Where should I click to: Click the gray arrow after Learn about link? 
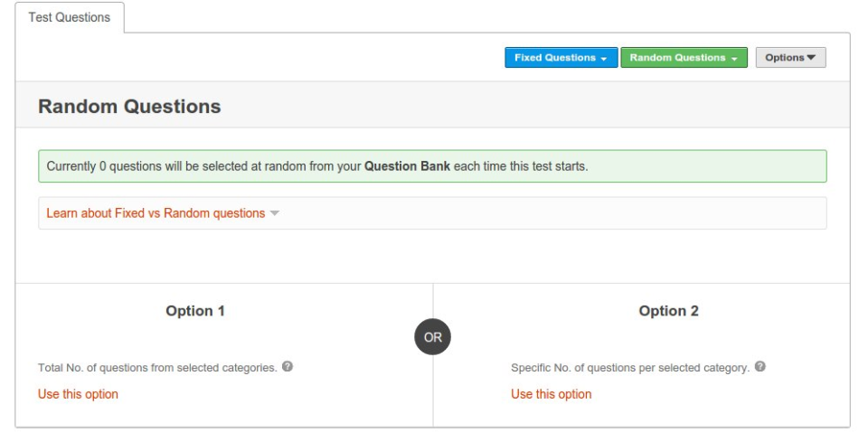click(x=275, y=213)
